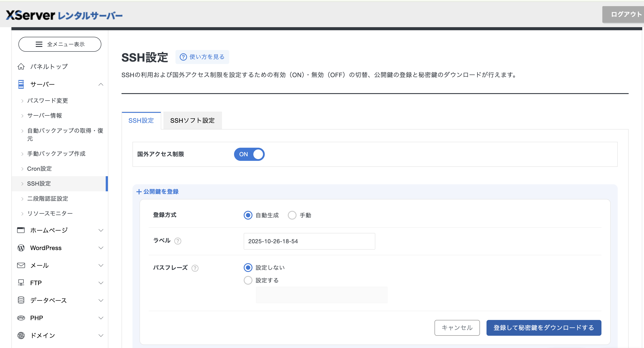Click the globe icon next to ドメイン

[21, 335]
